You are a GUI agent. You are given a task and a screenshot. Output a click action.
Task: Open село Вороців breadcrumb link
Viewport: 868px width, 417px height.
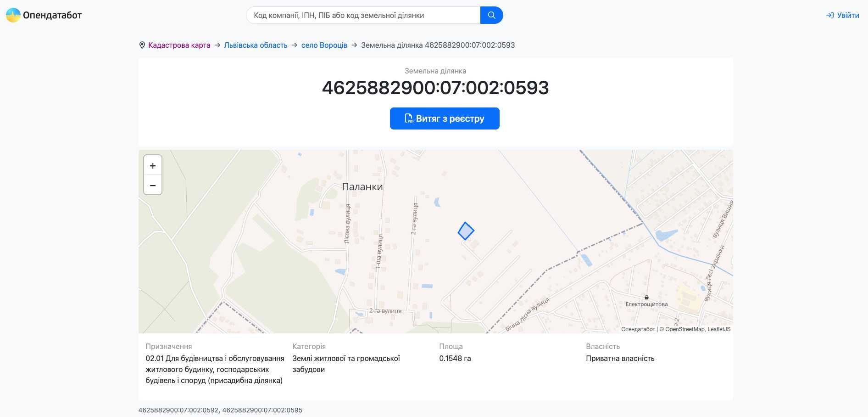pos(324,45)
